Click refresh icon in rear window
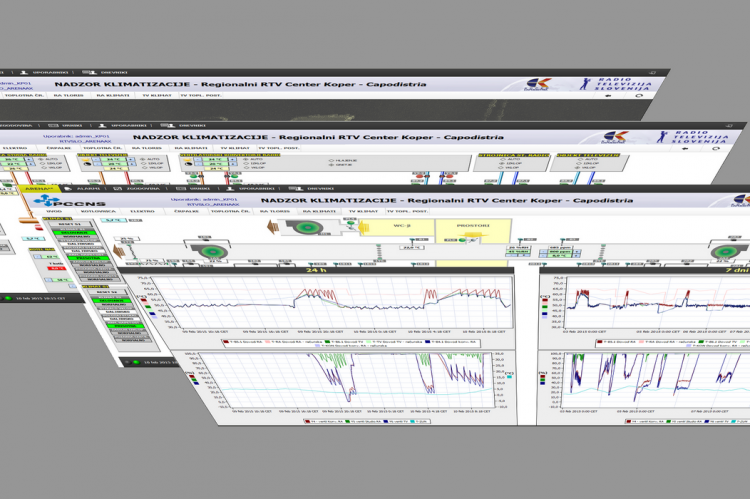Viewport: 750px width, 499px height. (639, 96)
